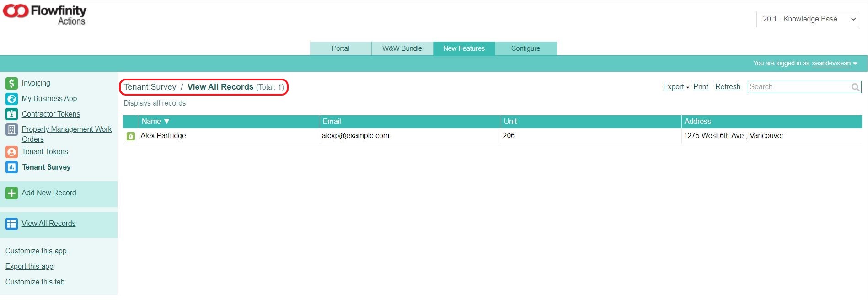The width and height of the screenshot is (868, 300).
Task: Open the My Business App link
Action: pyautogui.click(x=49, y=99)
